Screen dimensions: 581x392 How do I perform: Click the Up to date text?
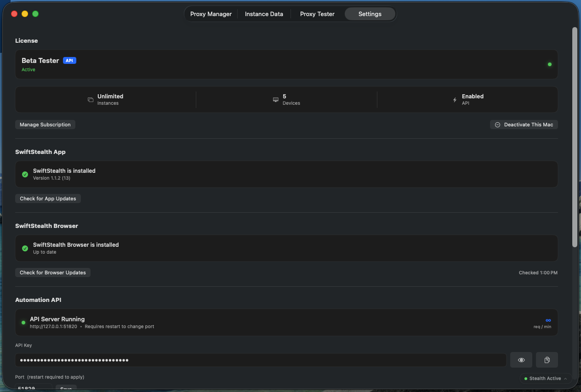pos(45,252)
